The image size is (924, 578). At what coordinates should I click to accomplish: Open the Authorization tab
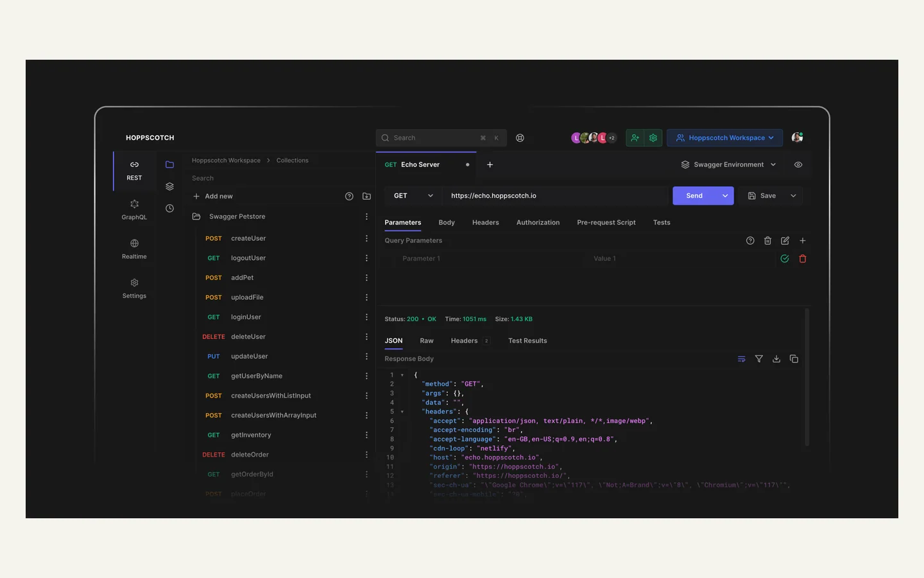pos(538,223)
